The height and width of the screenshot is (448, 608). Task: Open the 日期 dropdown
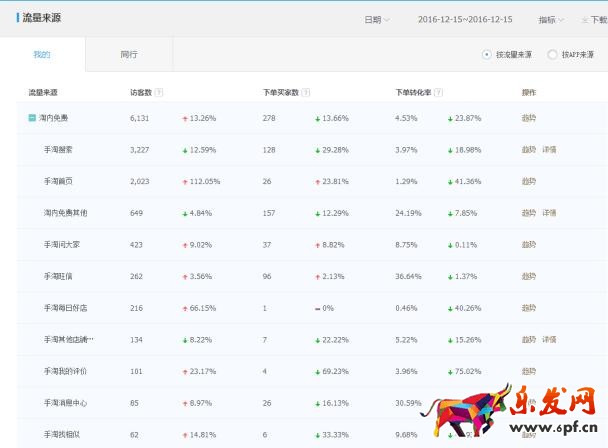click(377, 19)
